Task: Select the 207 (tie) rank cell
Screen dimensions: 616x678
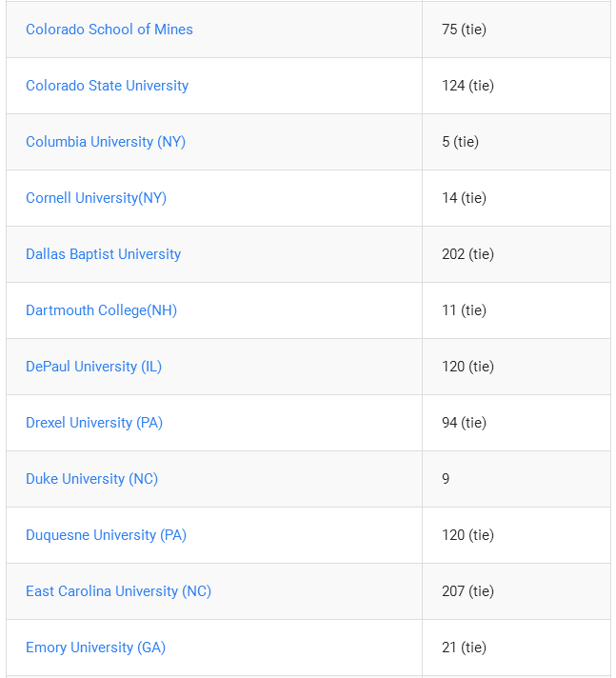Action: pyautogui.click(x=516, y=591)
